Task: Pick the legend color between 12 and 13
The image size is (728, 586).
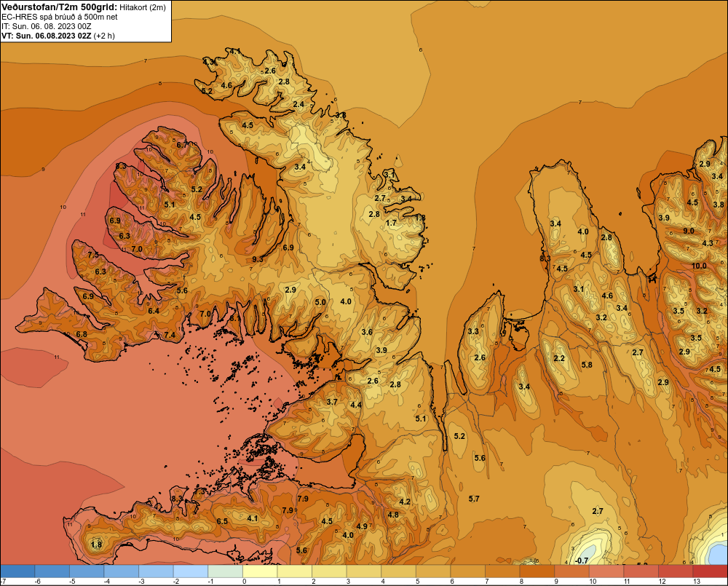Action: (676, 571)
